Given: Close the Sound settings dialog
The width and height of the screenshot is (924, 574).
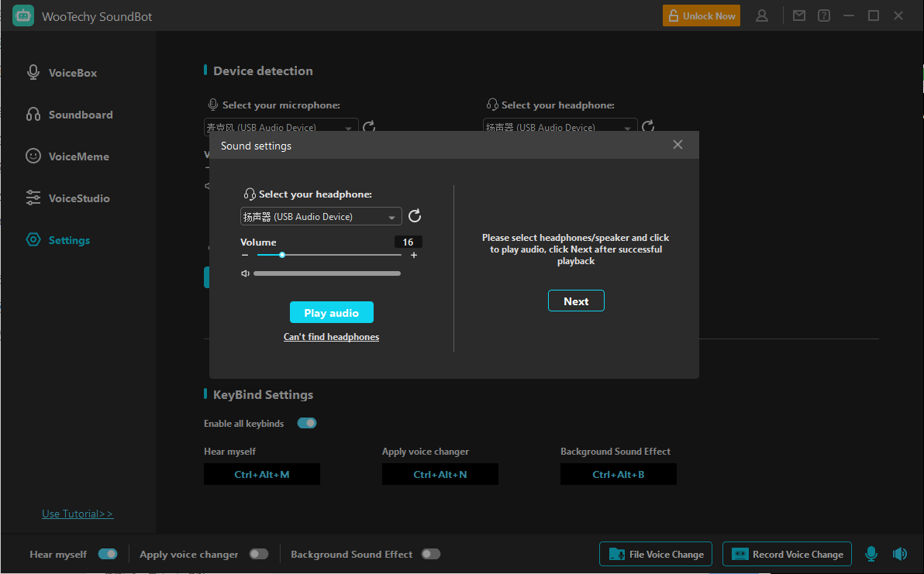Looking at the screenshot, I should pyautogui.click(x=677, y=145).
